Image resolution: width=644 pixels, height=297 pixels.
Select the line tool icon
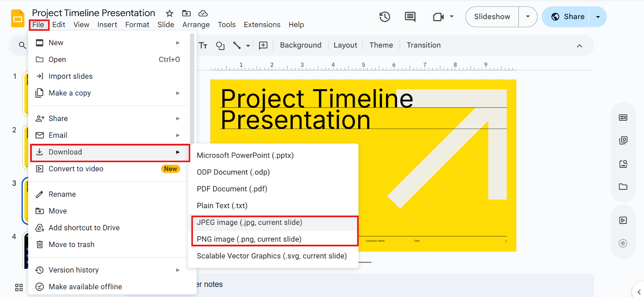(237, 45)
